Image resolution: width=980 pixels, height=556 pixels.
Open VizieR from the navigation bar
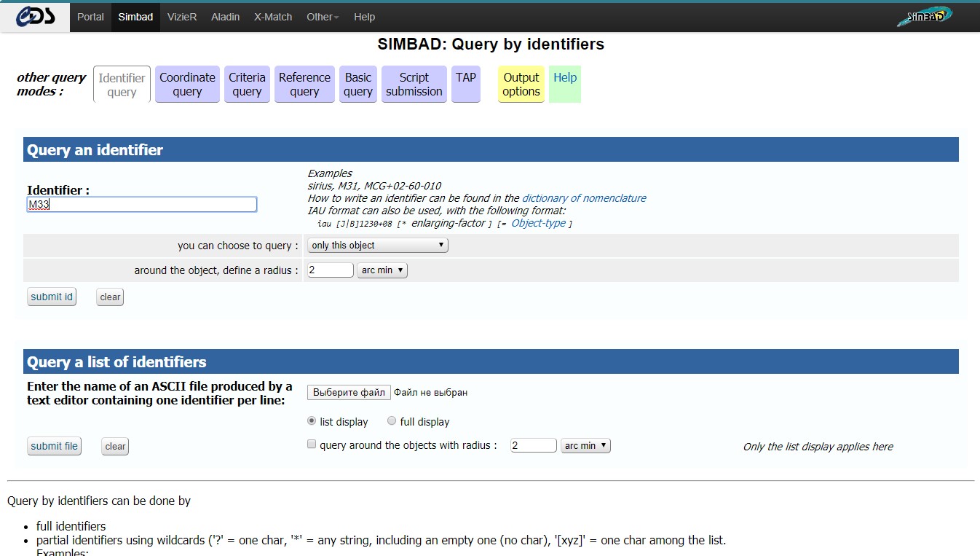click(x=182, y=17)
